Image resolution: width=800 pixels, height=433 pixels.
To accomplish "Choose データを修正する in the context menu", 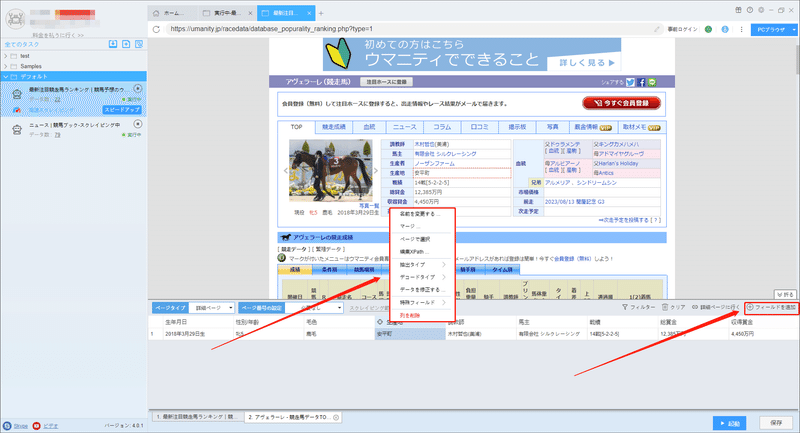I will coord(422,290).
